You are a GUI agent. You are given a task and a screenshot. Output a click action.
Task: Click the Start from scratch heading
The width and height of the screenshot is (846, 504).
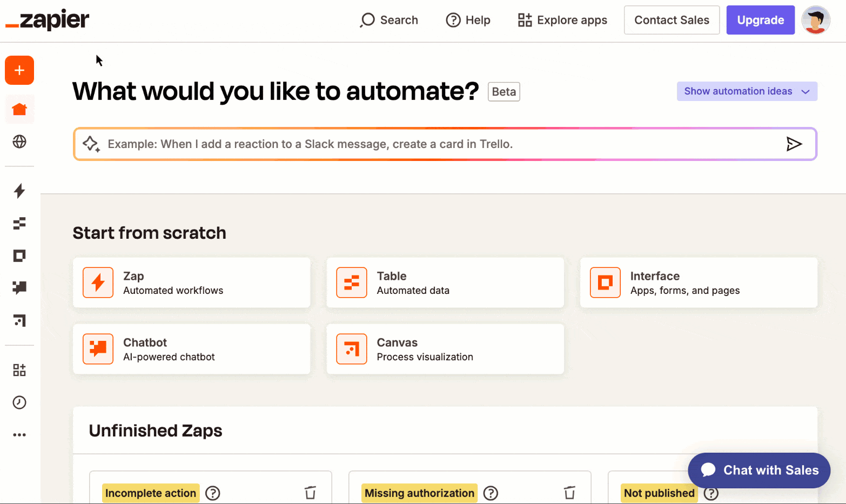(150, 233)
